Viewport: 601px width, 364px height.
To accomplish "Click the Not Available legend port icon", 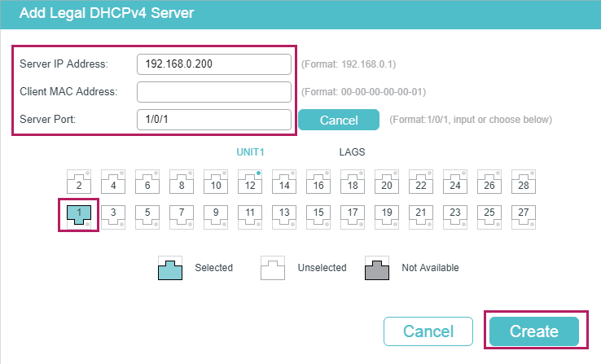I will pos(377,268).
